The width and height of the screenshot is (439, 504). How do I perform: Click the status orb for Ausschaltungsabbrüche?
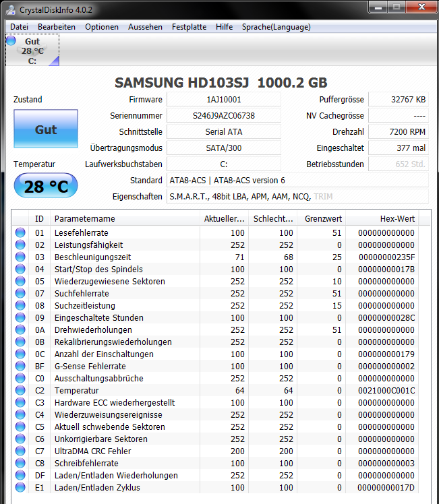point(20,378)
